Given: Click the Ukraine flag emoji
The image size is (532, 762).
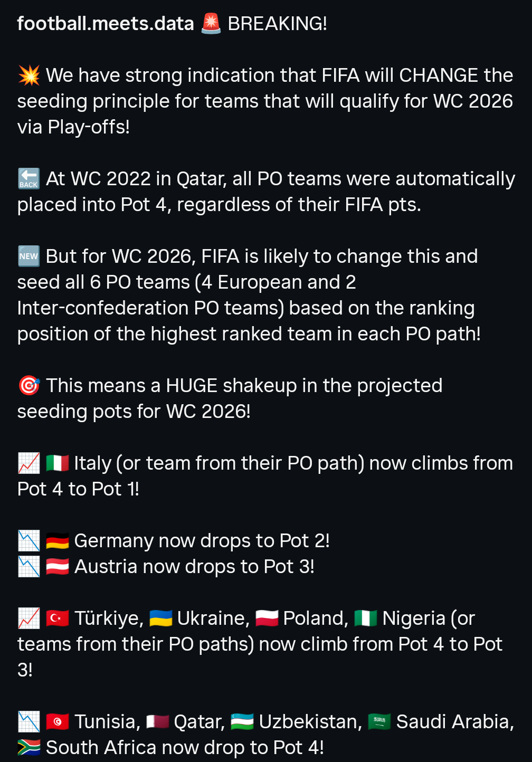Looking at the screenshot, I should pyautogui.click(x=161, y=618).
